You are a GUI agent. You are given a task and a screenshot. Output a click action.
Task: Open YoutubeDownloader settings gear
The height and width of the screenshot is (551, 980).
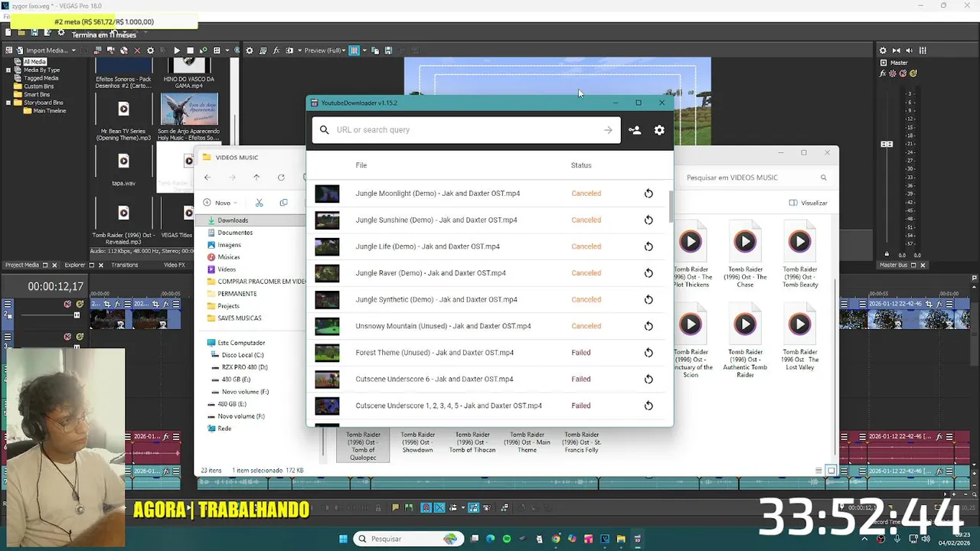click(659, 130)
